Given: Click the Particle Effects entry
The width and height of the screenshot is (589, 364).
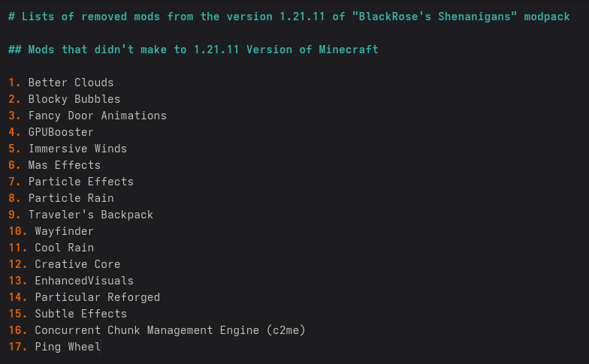Looking at the screenshot, I should point(80,182).
